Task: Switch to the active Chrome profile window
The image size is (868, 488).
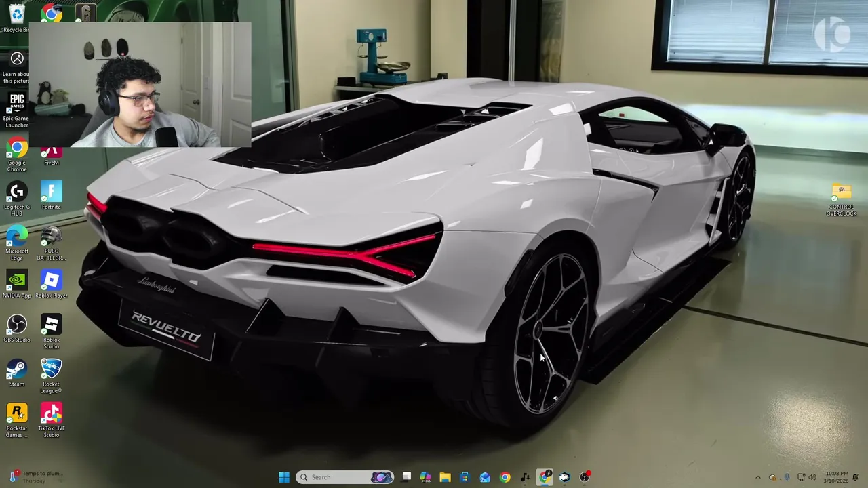Action: 545,477
